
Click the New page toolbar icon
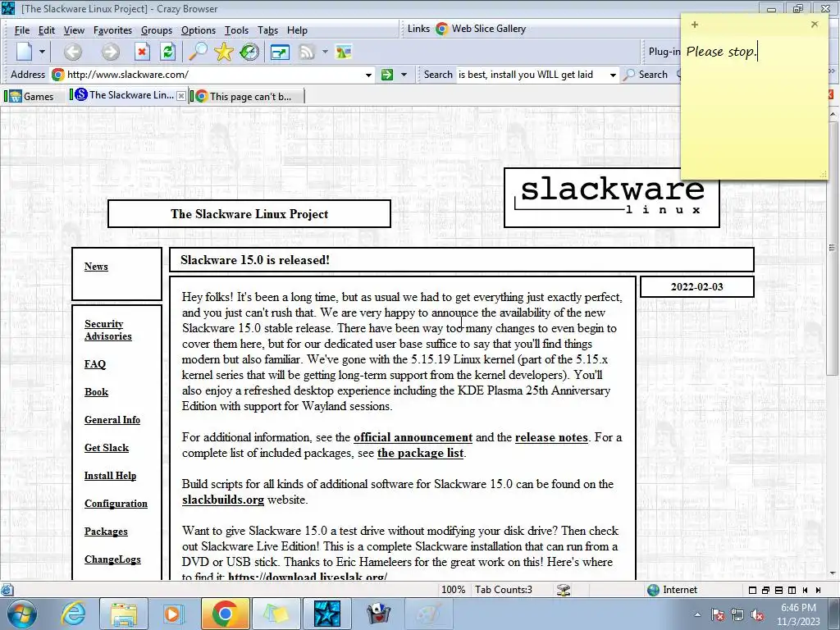24,52
